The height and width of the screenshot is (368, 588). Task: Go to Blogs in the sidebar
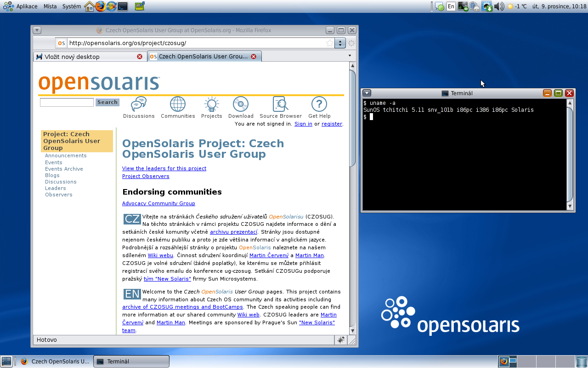[52, 175]
